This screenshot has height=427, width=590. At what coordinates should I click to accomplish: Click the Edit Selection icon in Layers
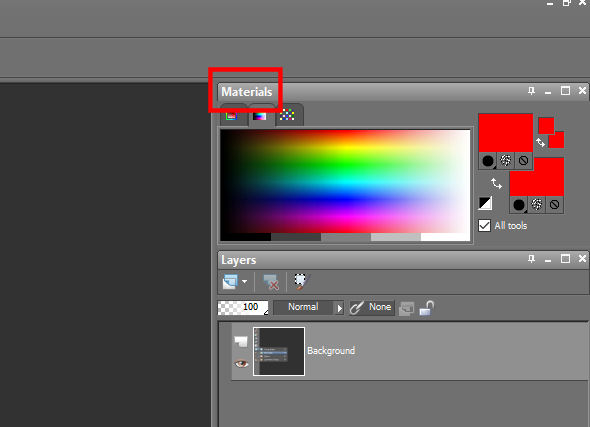tap(301, 282)
